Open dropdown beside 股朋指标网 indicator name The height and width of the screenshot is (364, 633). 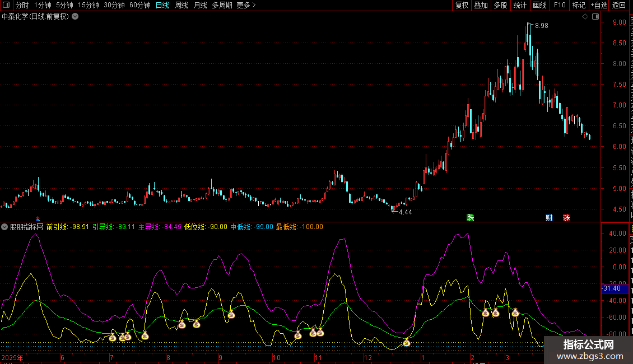[5, 227]
